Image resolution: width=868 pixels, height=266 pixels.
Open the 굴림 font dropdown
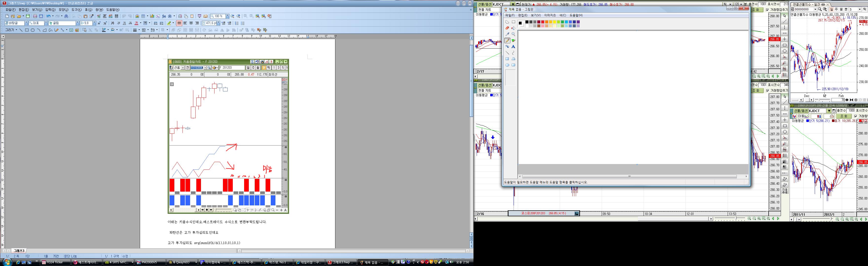pyautogui.click(x=77, y=23)
